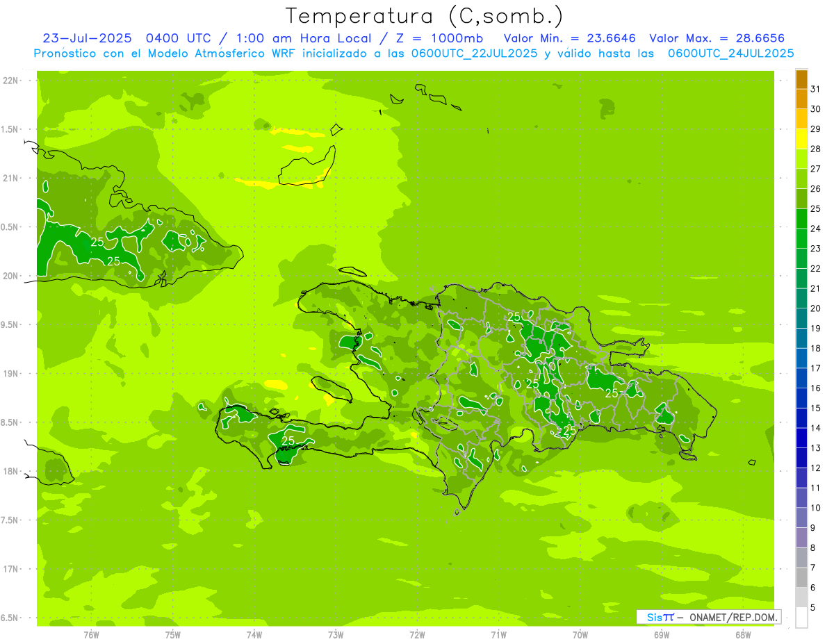Viewport: 834px width, 644px height.
Task: Click the legend value '20'
Action: tap(816, 308)
